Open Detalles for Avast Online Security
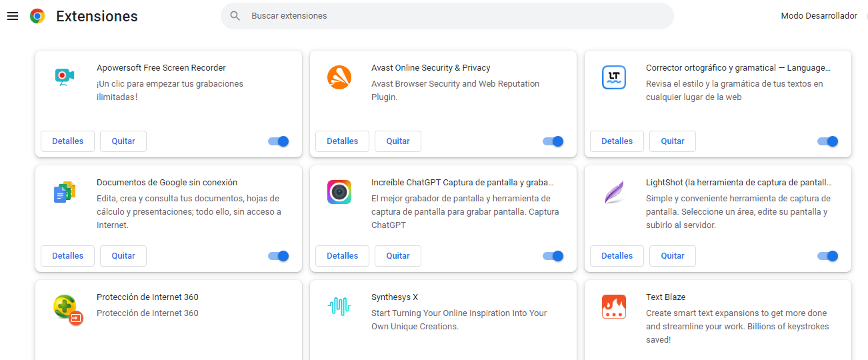Image resolution: width=868 pixels, height=360 pixels. coord(342,141)
